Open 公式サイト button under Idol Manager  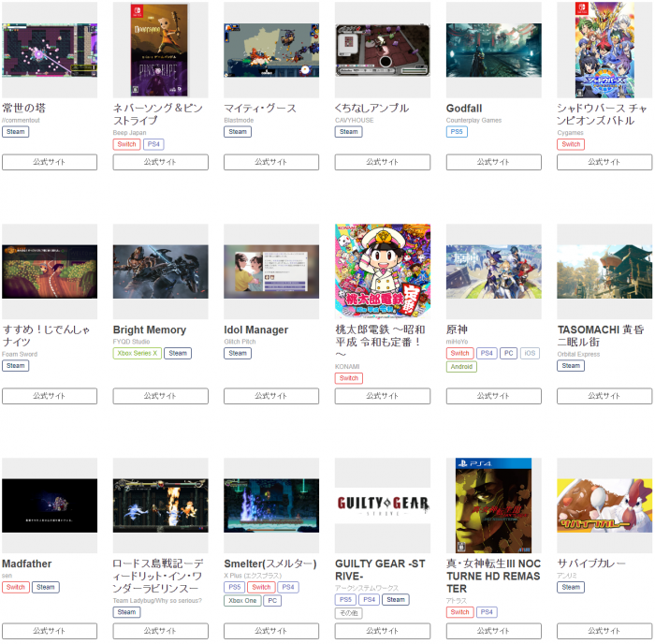point(271,396)
